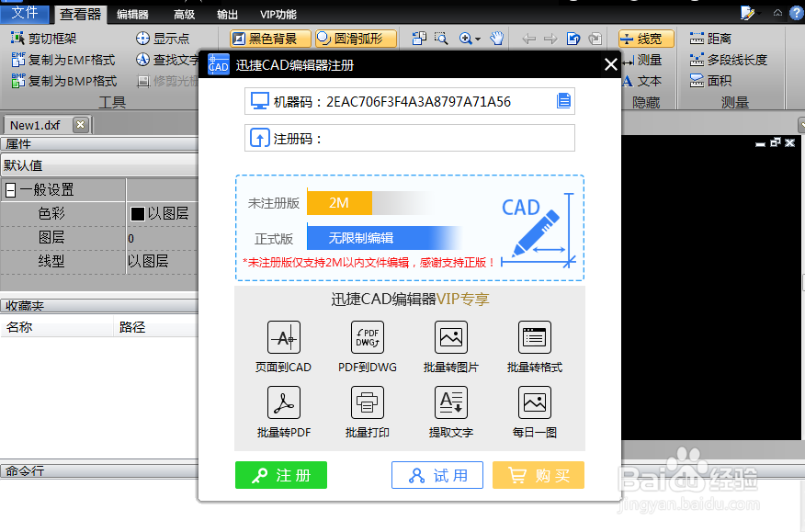The width and height of the screenshot is (805, 532).
Task: Click the 显示点 tool
Action: click(x=163, y=39)
